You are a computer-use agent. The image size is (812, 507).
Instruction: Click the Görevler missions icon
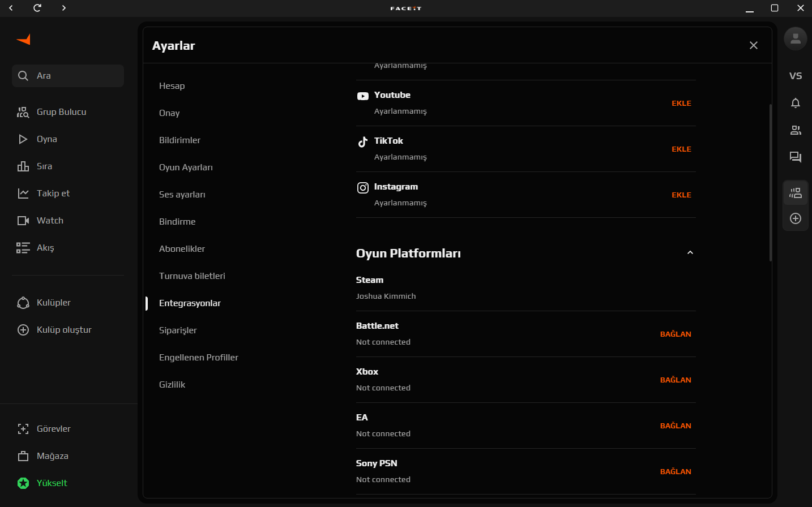[x=23, y=429]
